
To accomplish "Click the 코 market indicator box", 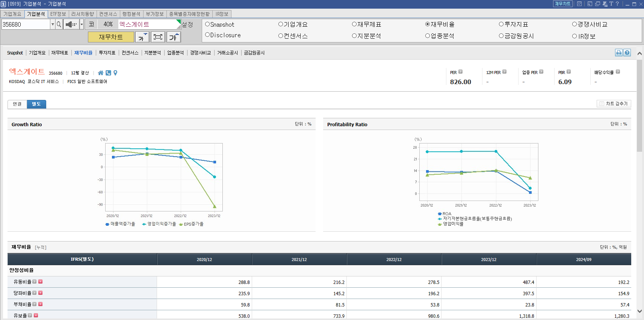I will [x=91, y=24].
